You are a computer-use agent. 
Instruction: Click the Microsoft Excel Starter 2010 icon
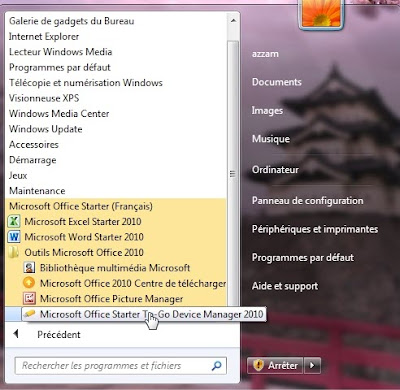click(x=14, y=222)
